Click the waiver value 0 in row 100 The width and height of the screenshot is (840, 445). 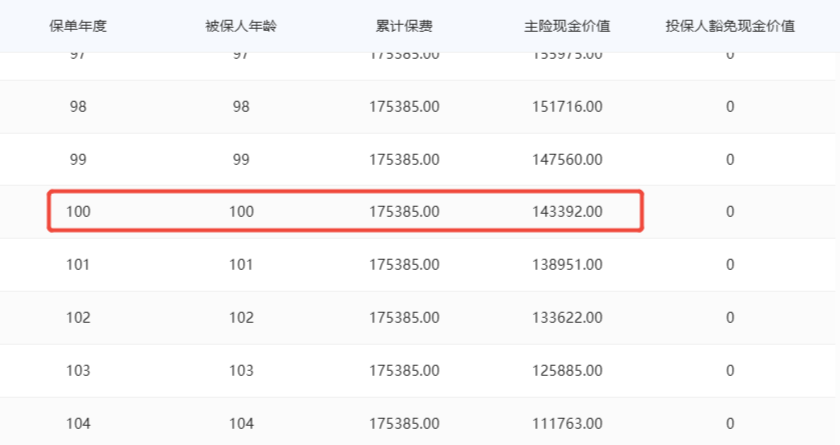[730, 212]
